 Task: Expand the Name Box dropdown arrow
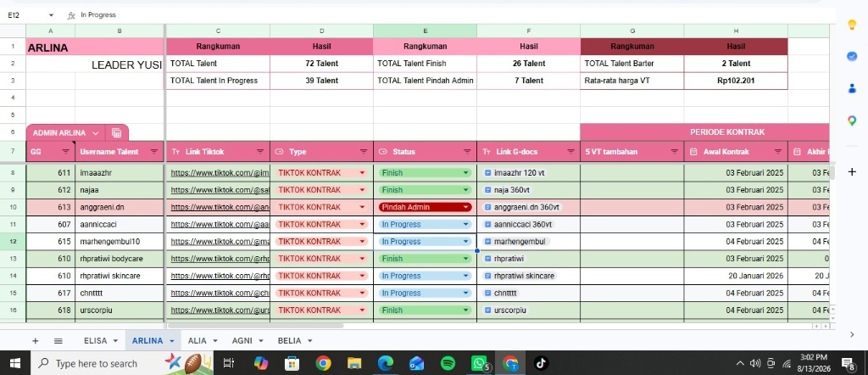[51, 15]
